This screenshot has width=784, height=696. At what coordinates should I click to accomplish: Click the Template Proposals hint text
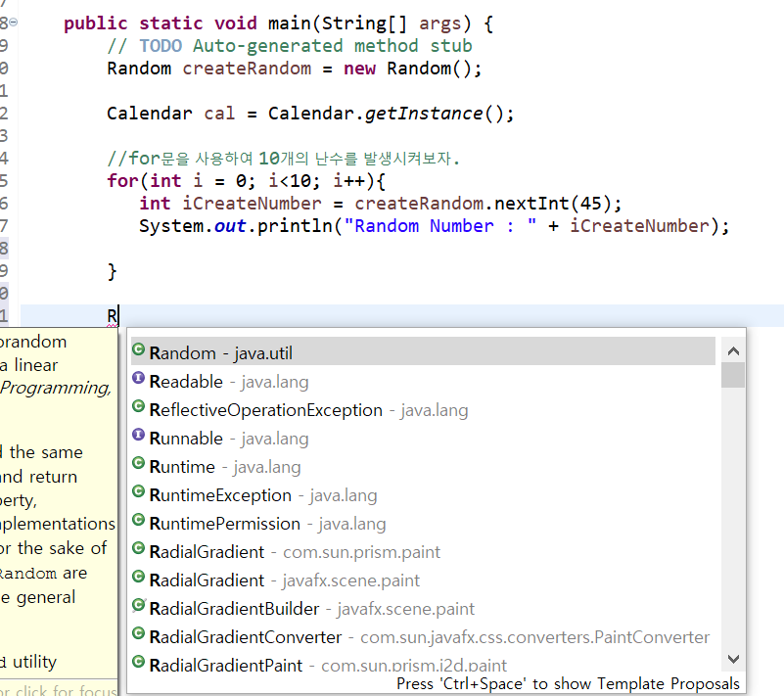(568, 683)
